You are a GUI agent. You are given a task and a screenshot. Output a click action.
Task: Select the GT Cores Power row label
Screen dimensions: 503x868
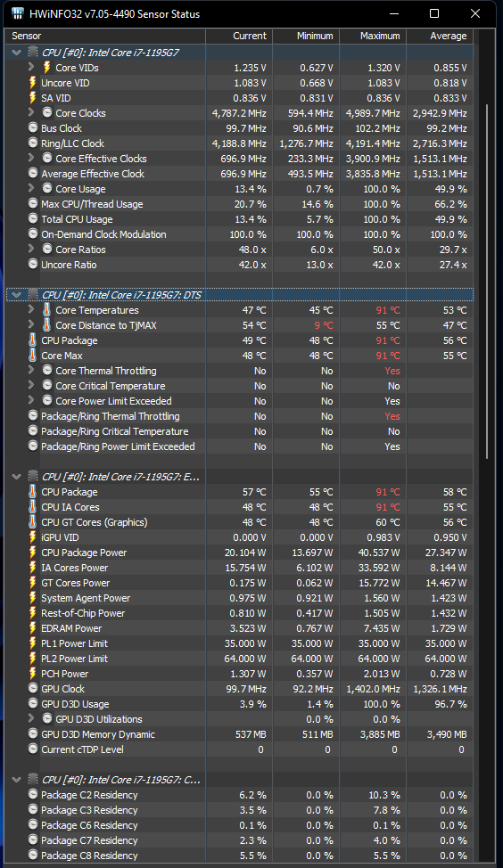click(x=75, y=583)
